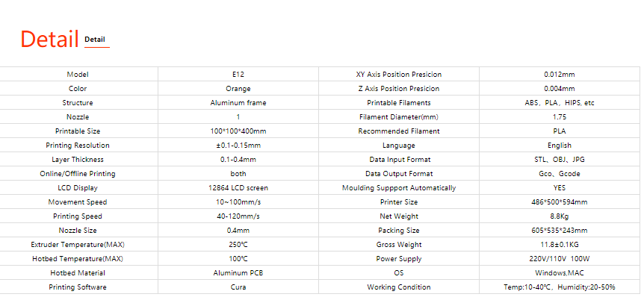Select the ABS, PLA, HIPS filaments cell
The height and width of the screenshot is (303, 644).
pos(560,103)
